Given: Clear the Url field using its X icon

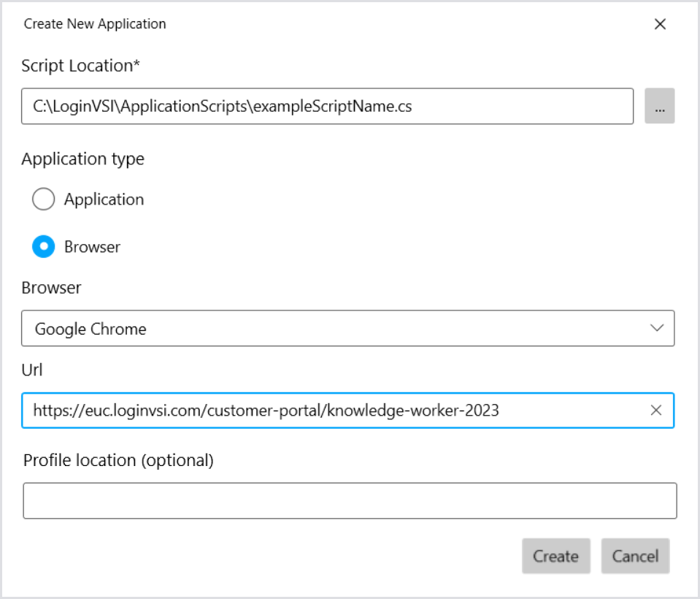Looking at the screenshot, I should 655,411.
